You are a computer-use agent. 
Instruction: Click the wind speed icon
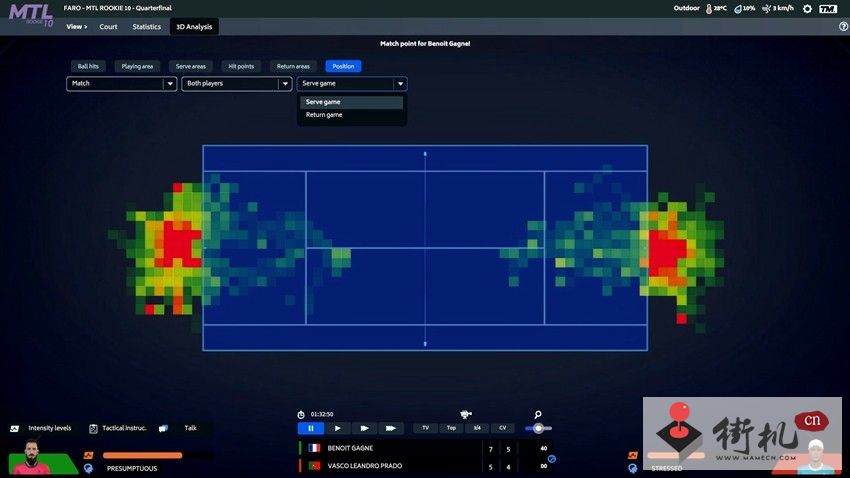tap(767, 9)
